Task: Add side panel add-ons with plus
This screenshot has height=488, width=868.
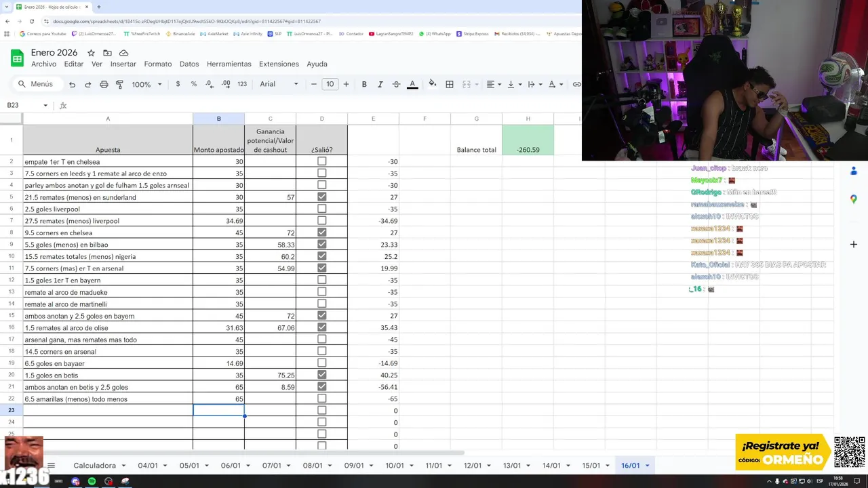Action: tap(854, 244)
